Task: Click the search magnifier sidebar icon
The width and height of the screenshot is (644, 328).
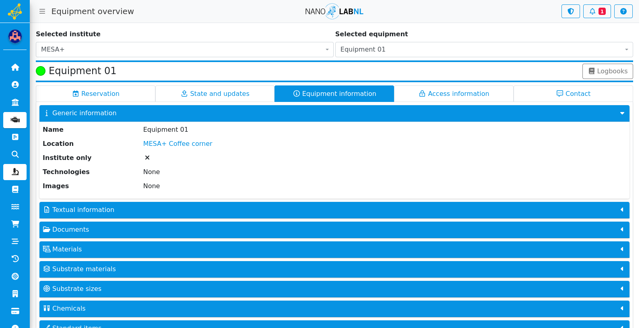Action: click(15, 154)
